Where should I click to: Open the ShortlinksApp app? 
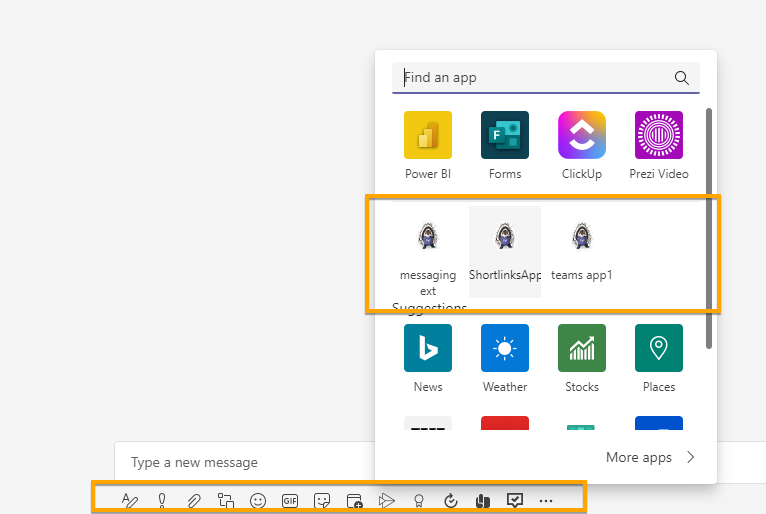click(505, 252)
